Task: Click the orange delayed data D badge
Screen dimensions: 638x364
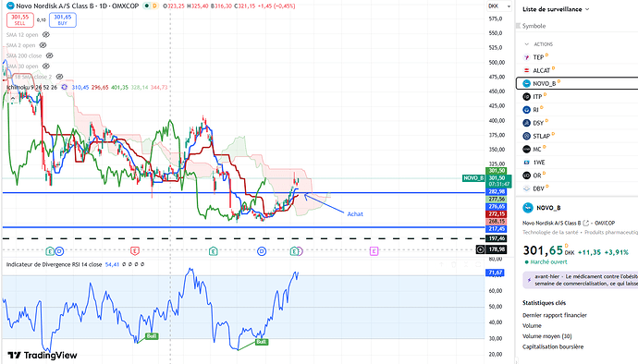Action: pyautogui.click(x=154, y=6)
